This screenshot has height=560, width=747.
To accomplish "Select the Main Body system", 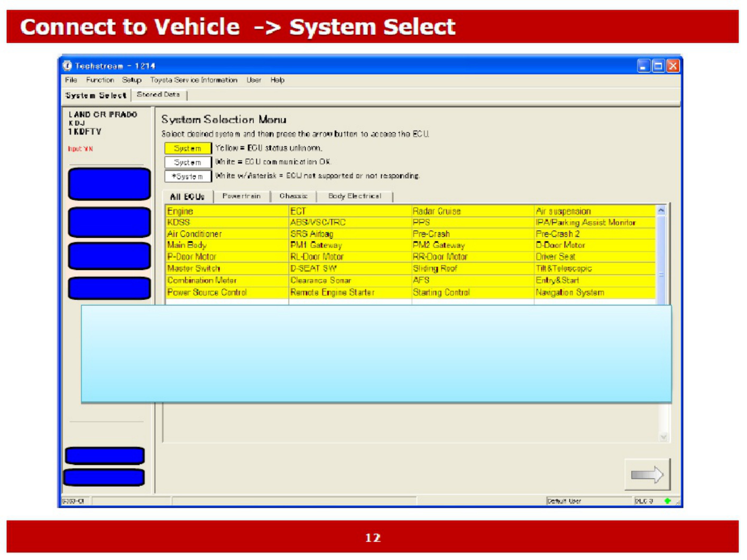I will pyautogui.click(x=227, y=245).
